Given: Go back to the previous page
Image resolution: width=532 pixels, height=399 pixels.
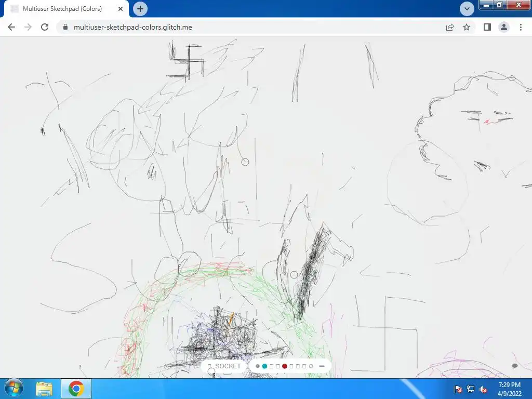Looking at the screenshot, I should pos(11,27).
